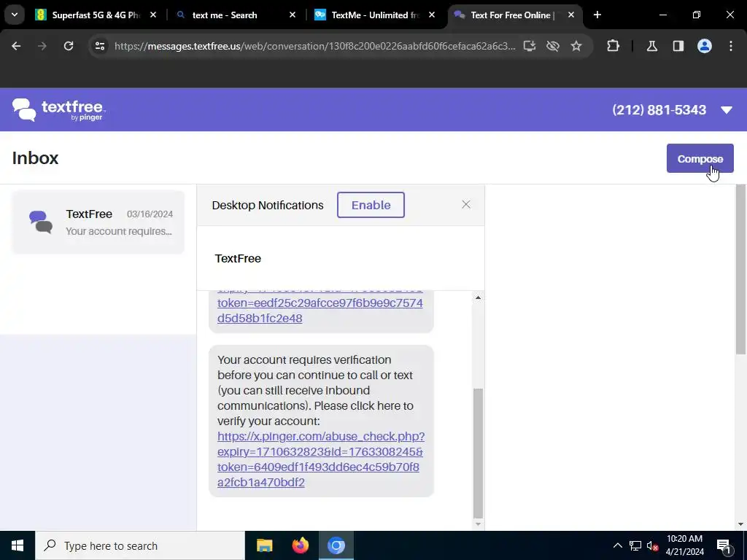
Task: Open a new browser tab
Action: [597, 15]
